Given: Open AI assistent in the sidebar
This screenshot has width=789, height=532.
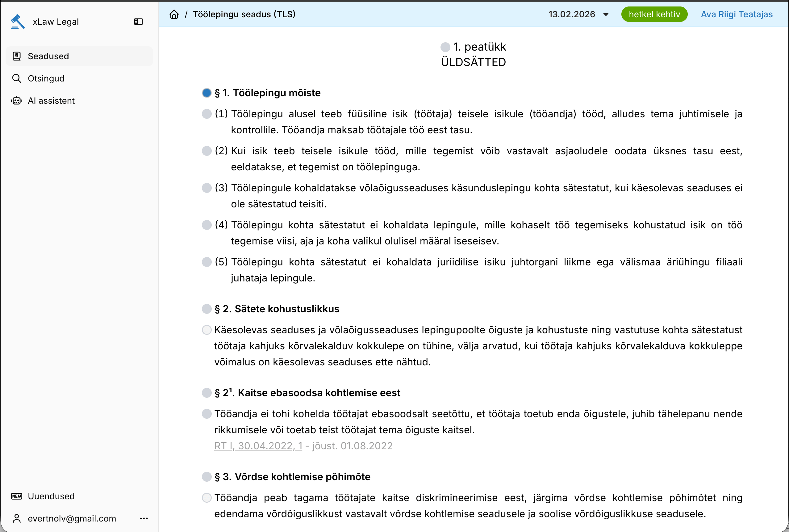Looking at the screenshot, I should pos(51,101).
